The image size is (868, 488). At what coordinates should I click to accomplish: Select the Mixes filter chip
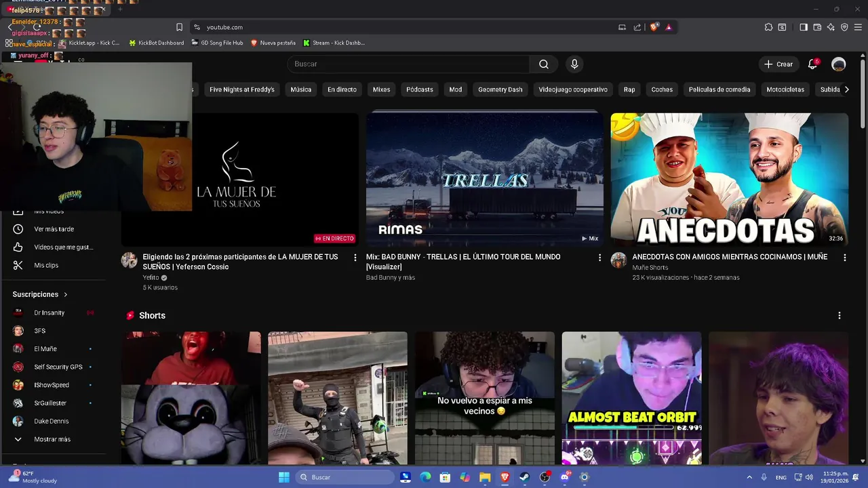(x=382, y=89)
